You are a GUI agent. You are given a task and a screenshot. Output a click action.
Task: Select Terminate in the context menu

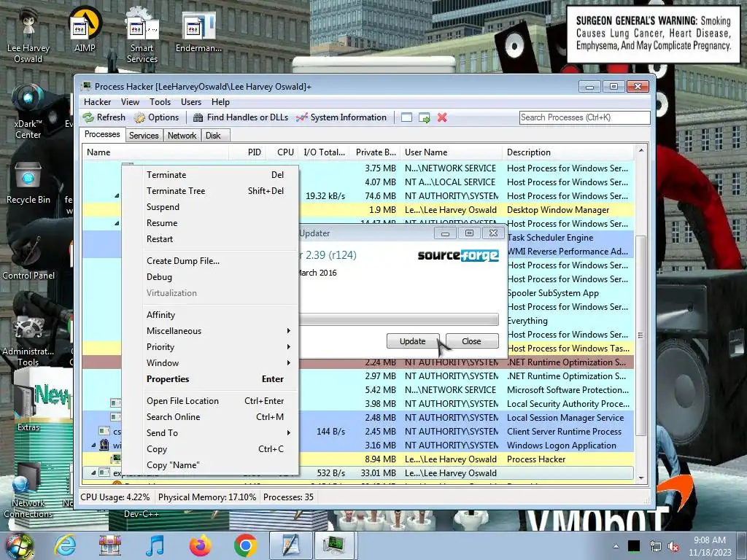tap(211, 175)
